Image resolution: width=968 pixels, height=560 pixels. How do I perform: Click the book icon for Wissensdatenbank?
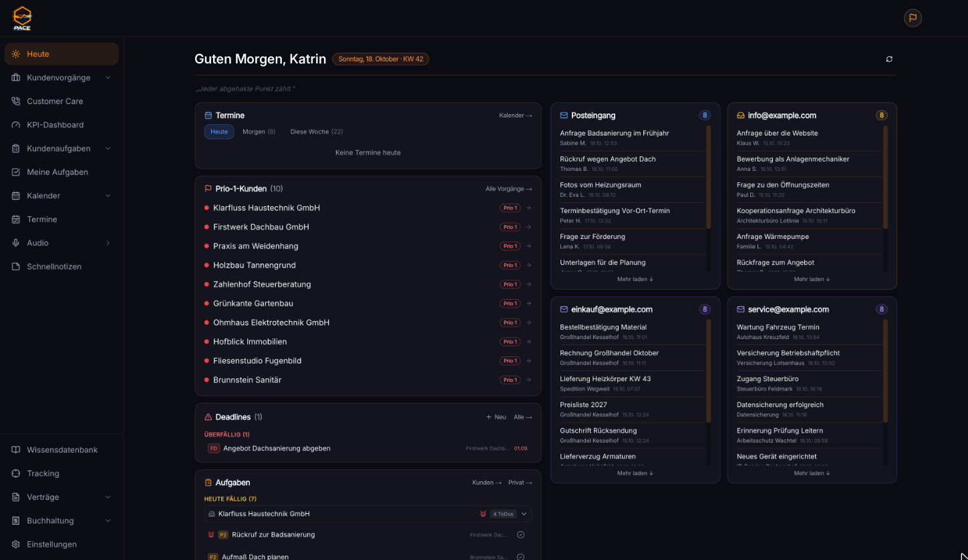16,450
